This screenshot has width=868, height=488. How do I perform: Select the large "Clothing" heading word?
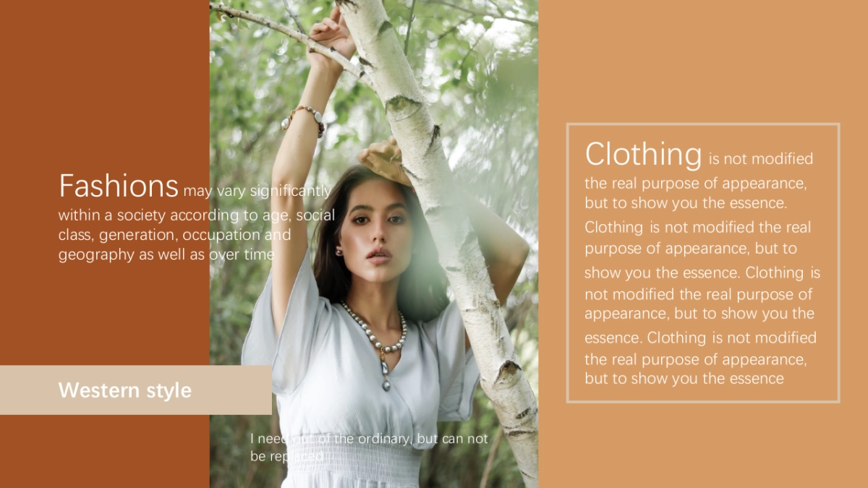[x=643, y=154]
